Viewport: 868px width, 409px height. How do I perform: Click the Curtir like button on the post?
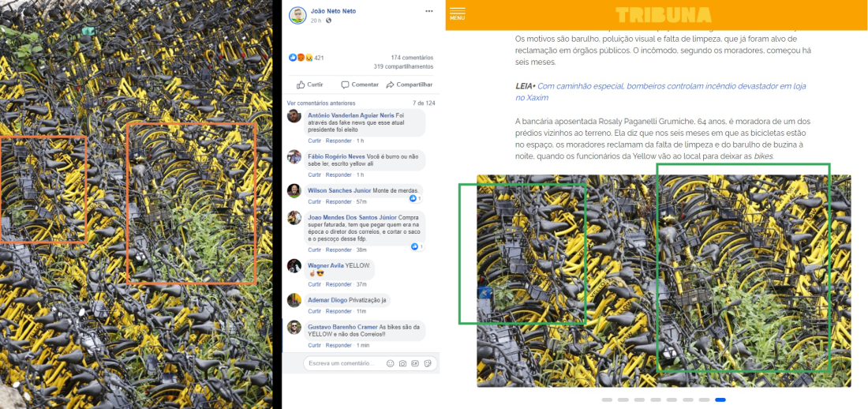pos(309,84)
